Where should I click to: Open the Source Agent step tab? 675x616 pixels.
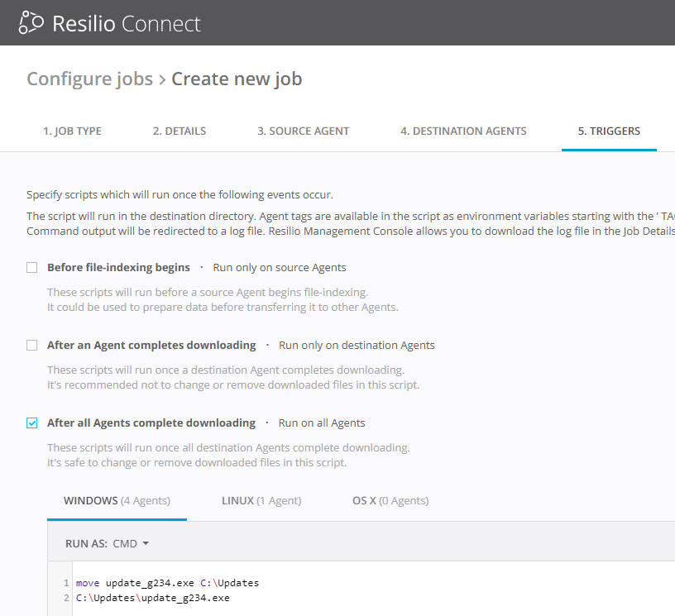[x=303, y=131]
